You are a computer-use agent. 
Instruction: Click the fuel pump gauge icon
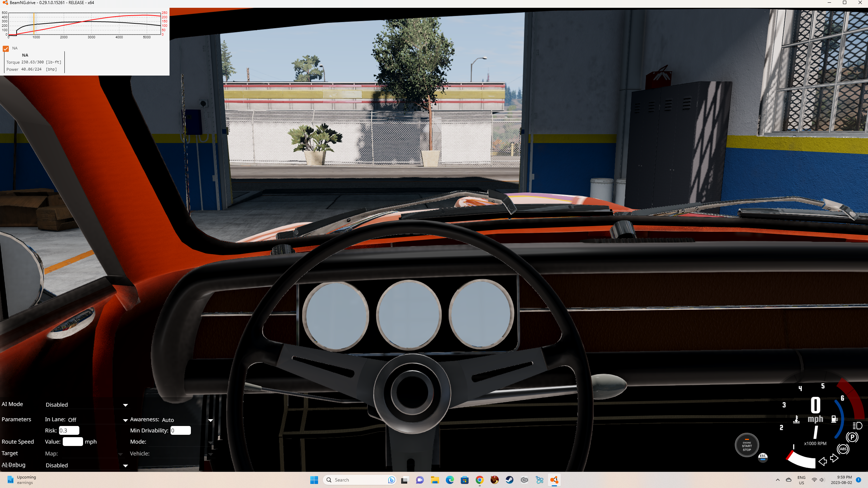834,419
